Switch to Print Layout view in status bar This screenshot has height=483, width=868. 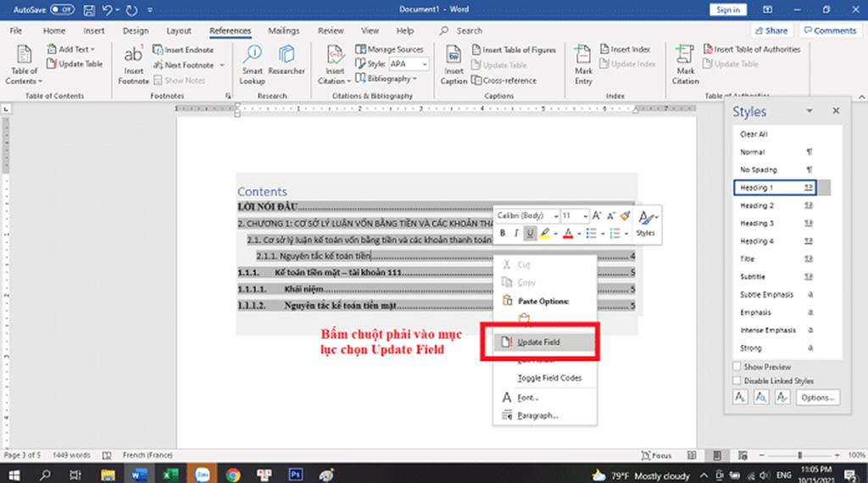point(717,455)
